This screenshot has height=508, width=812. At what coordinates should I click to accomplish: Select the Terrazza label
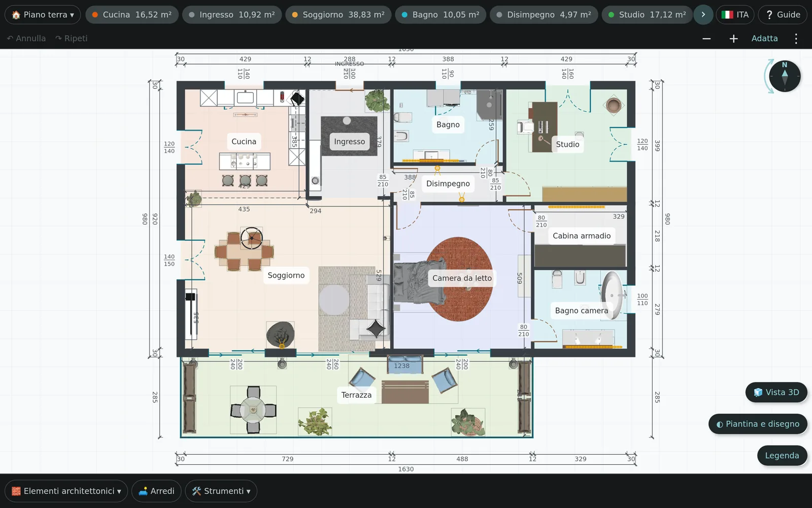pos(356,395)
